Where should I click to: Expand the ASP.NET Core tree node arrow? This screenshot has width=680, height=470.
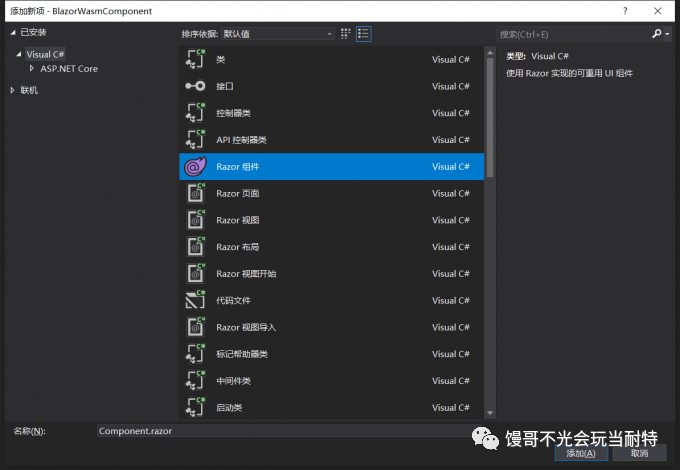point(31,69)
